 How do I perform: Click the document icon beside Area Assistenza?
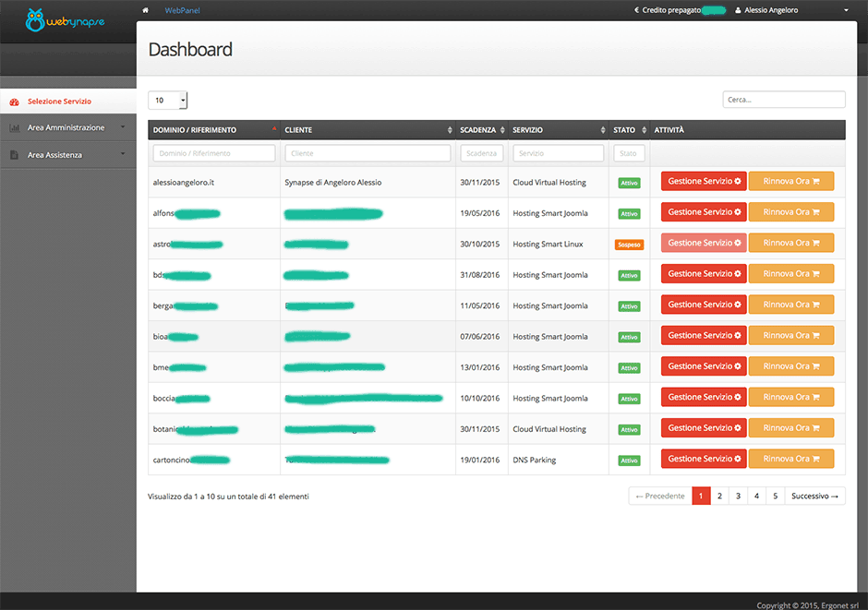pos(15,155)
